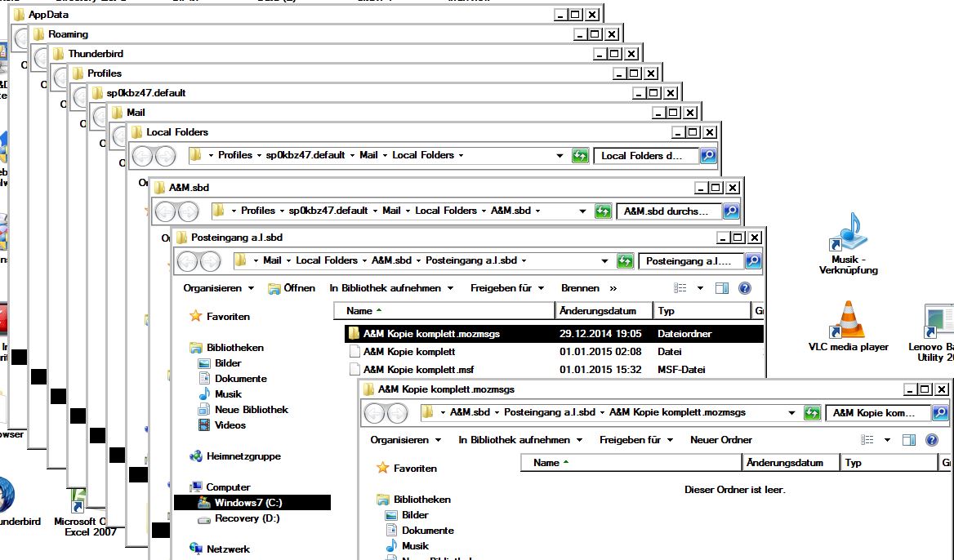This screenshot has width=954, height=560.
Task: Toggle preview pane in Posteingang a.l.sbd window
Action: coord(721,288)
